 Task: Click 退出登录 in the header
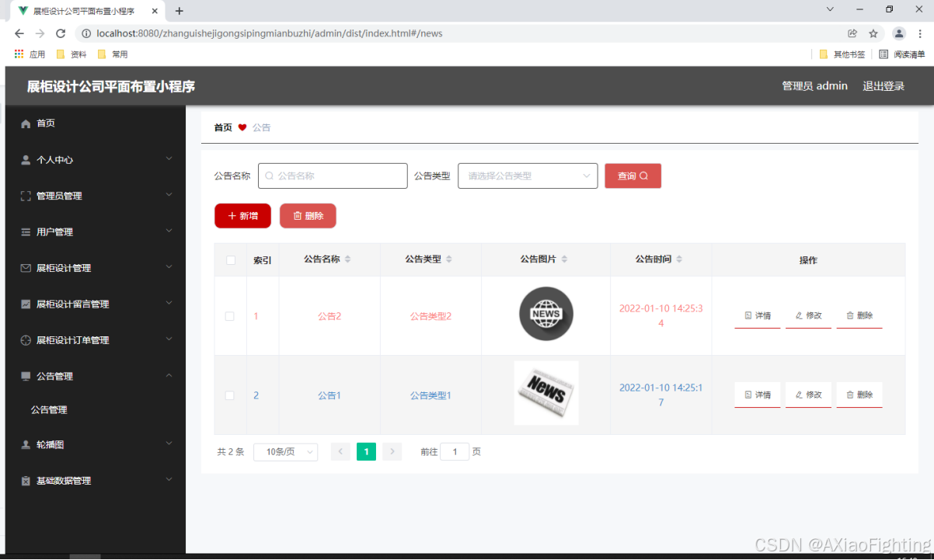pos(883,86)
